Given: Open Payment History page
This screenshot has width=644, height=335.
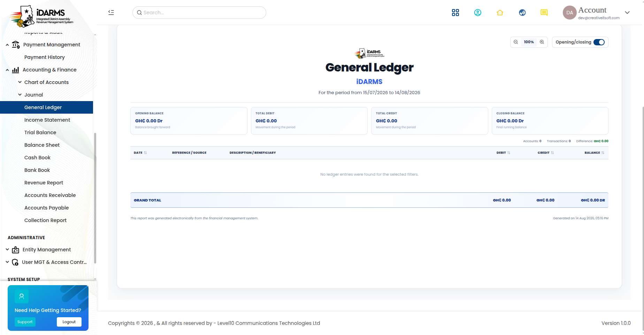Looking at the screenshot, I should tap(45, 57).
